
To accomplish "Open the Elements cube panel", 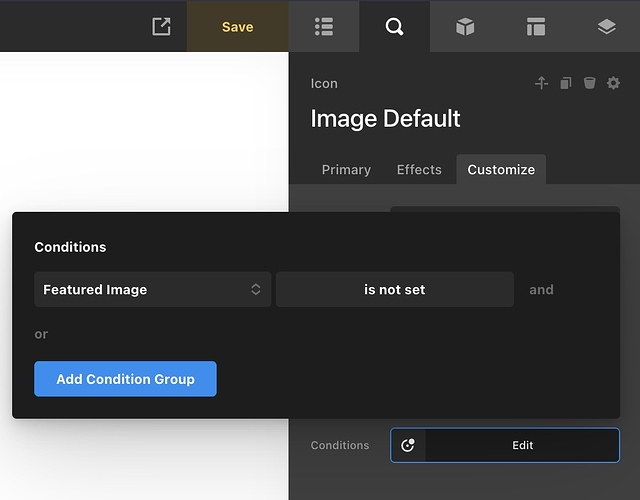I will (465, 27).
